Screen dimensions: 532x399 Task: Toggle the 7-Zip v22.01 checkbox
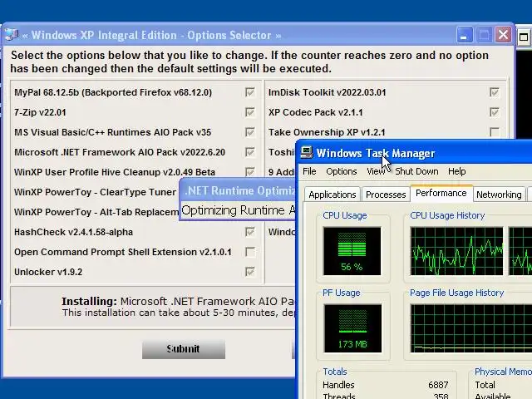[x=250, y=112]
